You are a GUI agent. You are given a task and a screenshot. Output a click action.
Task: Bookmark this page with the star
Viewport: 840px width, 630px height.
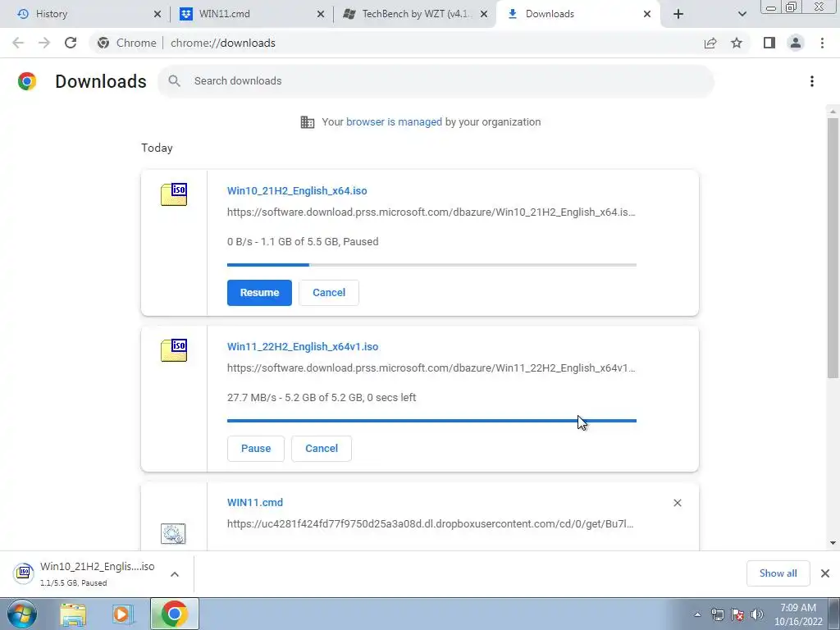click(x=737, y=43)
